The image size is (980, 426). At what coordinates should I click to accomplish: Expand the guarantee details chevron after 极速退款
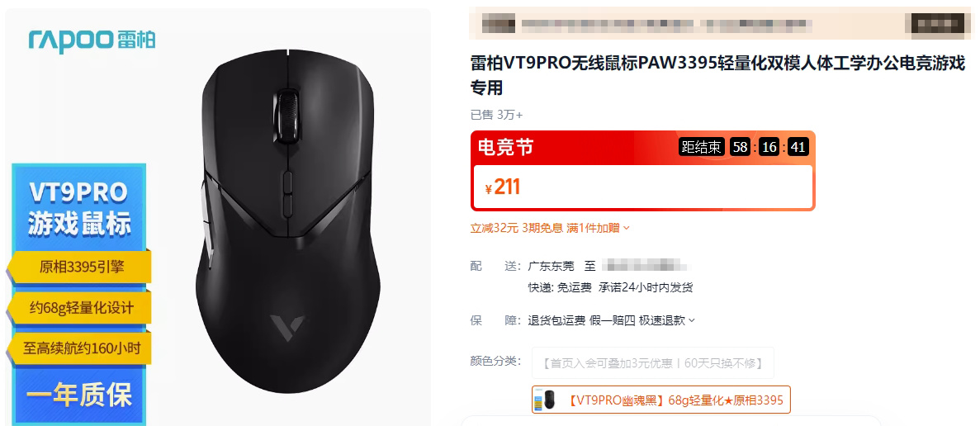coord(691,320)
